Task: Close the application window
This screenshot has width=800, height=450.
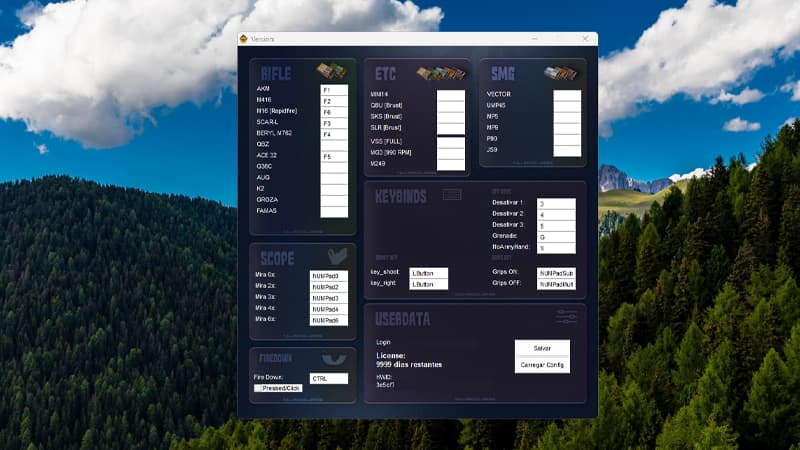Action: click(585, 39)
